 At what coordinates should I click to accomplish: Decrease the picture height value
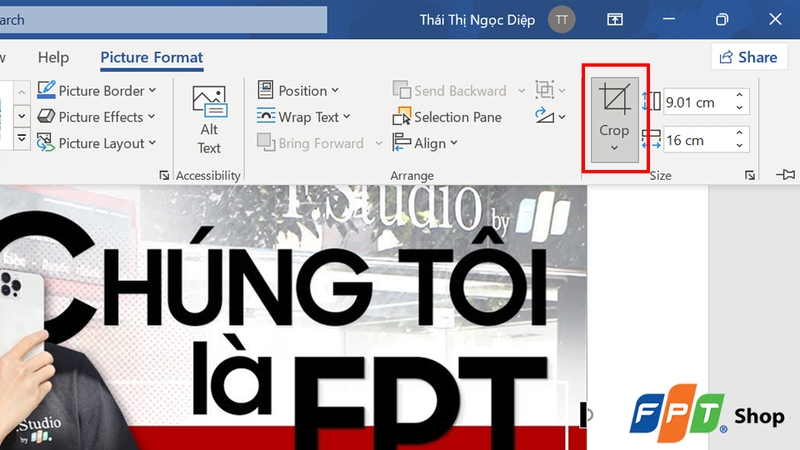coord(739,108)
